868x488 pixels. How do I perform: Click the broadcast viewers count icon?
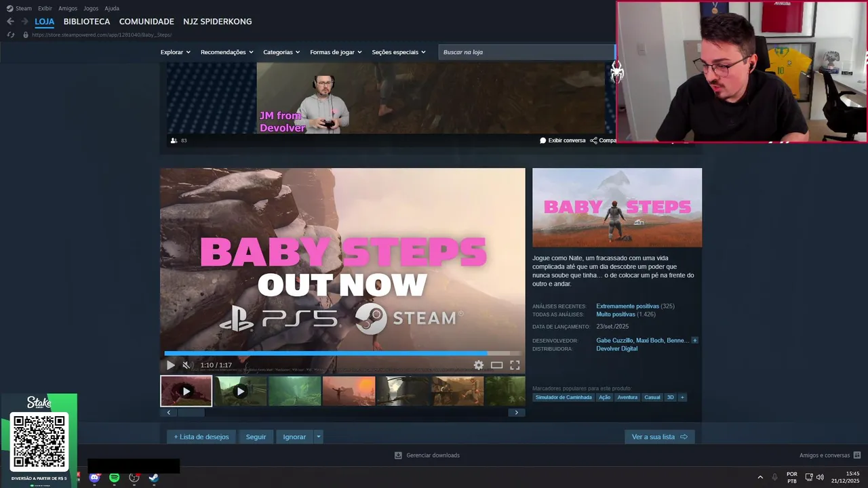pyautogui.click(x=174, y=140)
